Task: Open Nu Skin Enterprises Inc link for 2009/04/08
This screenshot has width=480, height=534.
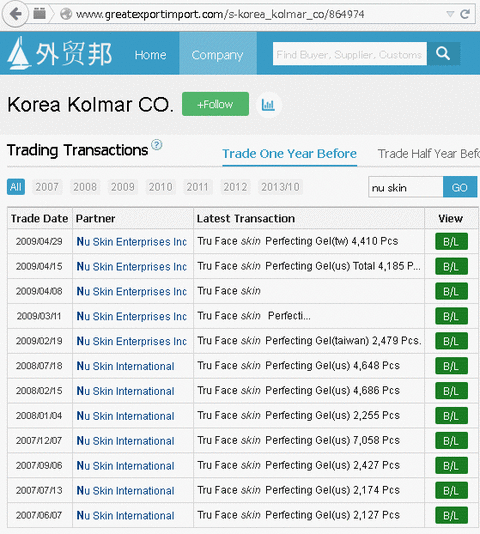Action: coord(131,291)
